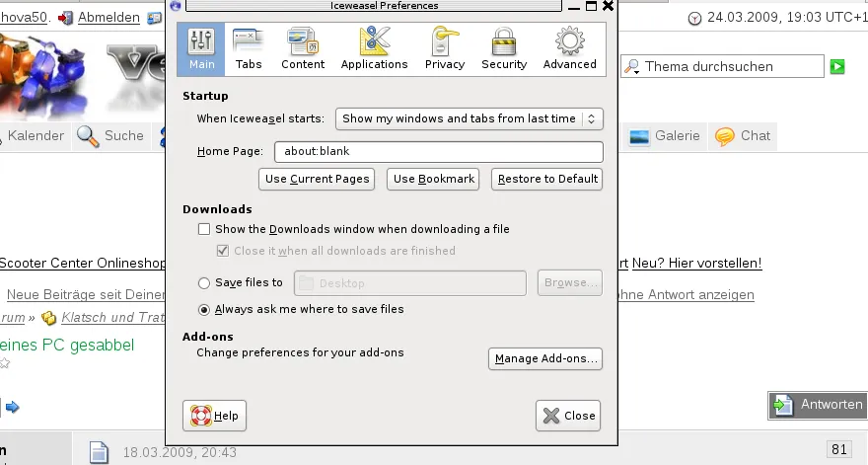Enable Show the Downloads window checkbox
Viewport: 868px width, 465px height.
tap(204, 229)
